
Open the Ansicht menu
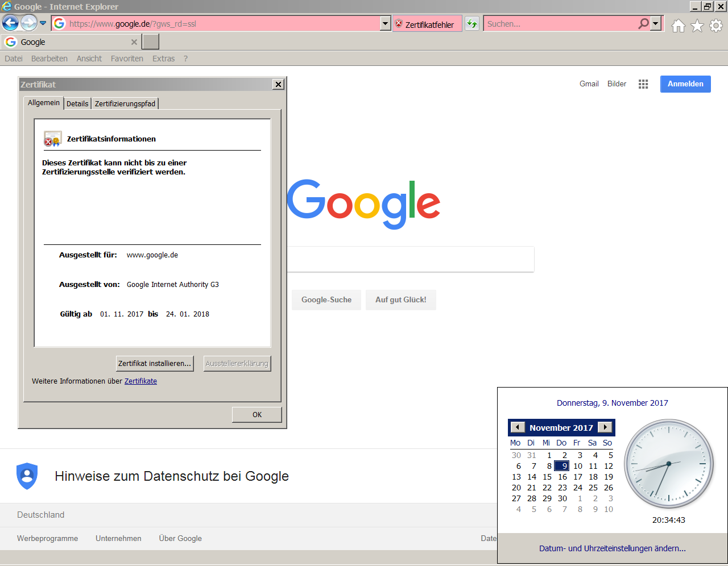(x=89, y=59)
